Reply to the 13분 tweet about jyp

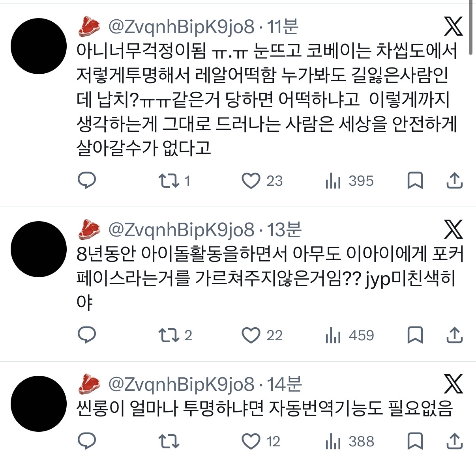[x=87, y=335]
